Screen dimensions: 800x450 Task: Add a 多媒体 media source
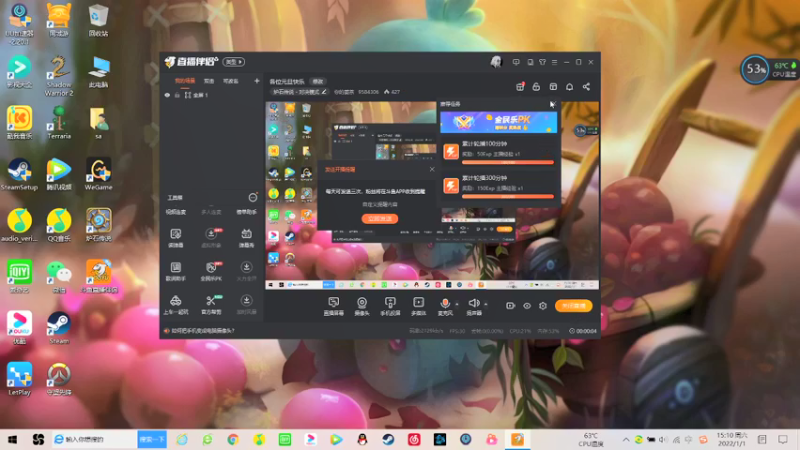click(418, 306)
